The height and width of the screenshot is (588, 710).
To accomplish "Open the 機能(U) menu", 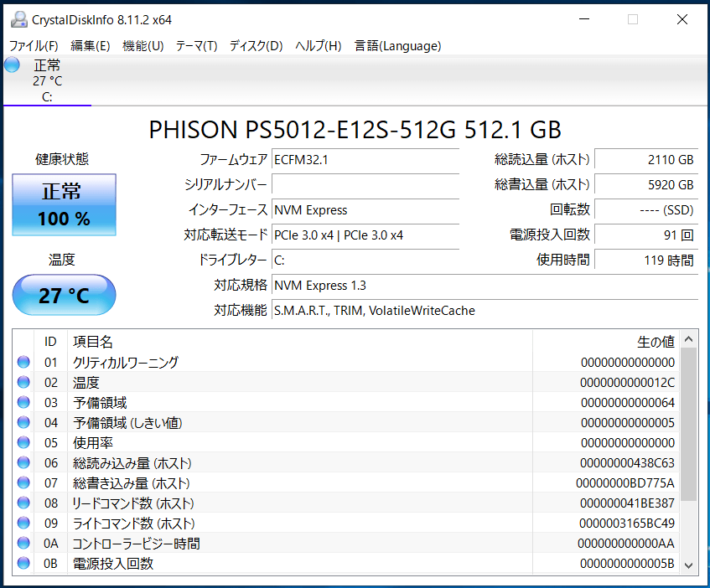I will (143, 46).
